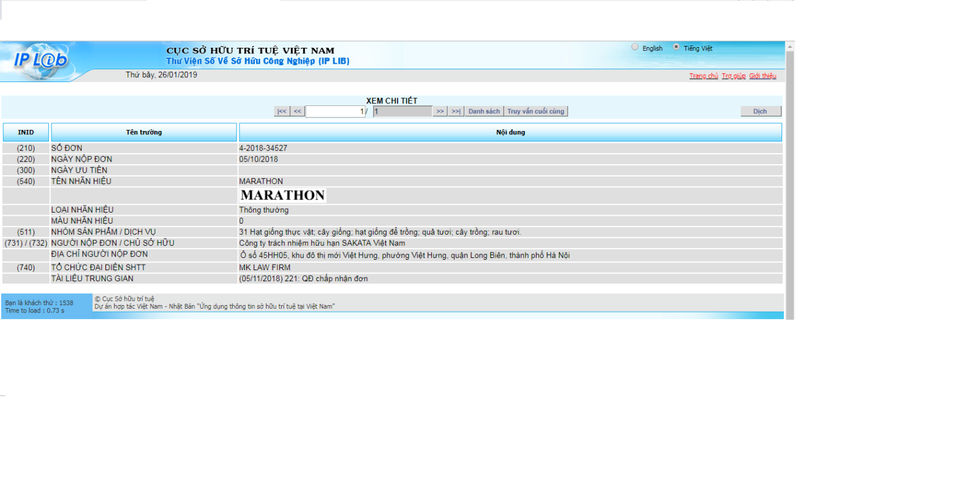980x495 pixels.
Task: Go to next record with >> button
Action: pos(440,111)
